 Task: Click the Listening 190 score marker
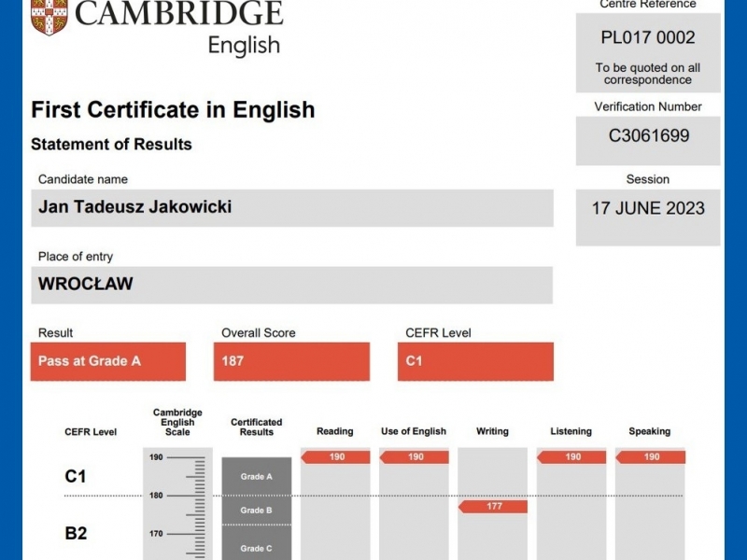click(x=571, y=457)
